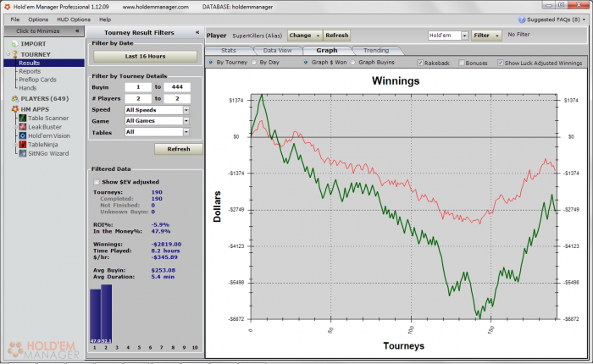Image resolution: width=593 pixels, height=364 pixels.
Task: Open the Speed dropdown
Action: (186, 110)
